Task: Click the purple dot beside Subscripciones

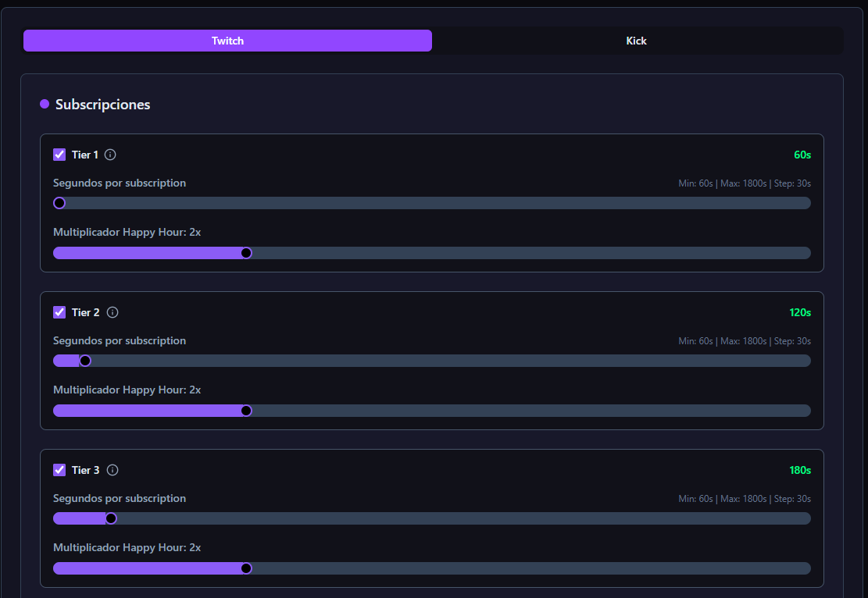Action: 45,104
